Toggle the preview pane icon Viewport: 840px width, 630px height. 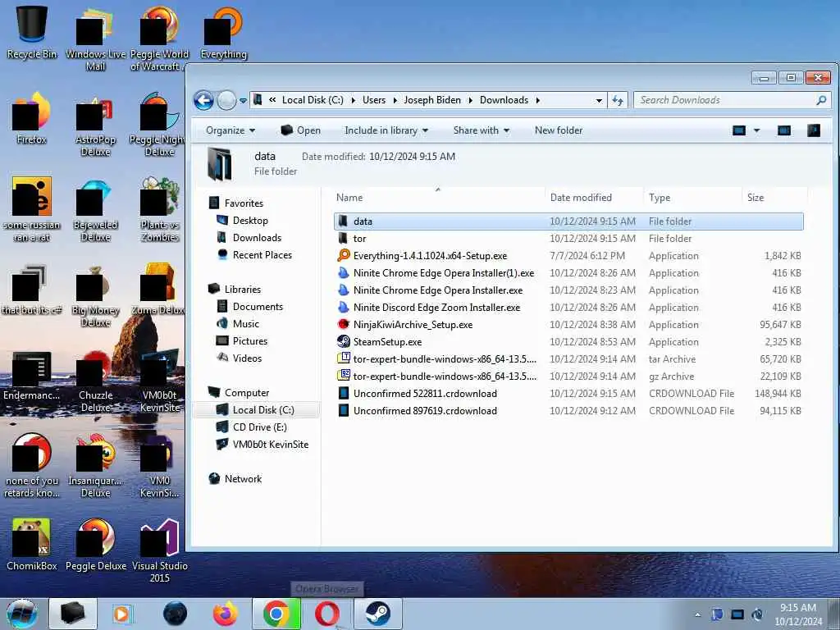(x=783, y=130)
